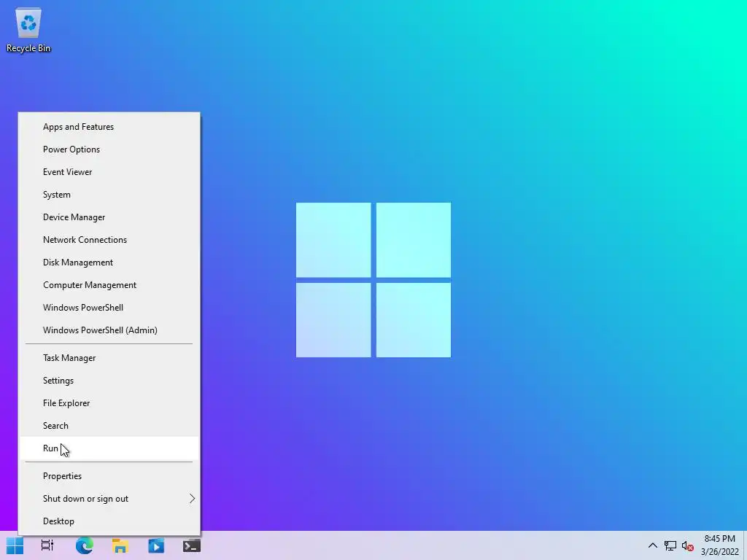Launch Microsoft Edge from the taskbar
This screenshot has width=747, height=560.
[85, 545]
